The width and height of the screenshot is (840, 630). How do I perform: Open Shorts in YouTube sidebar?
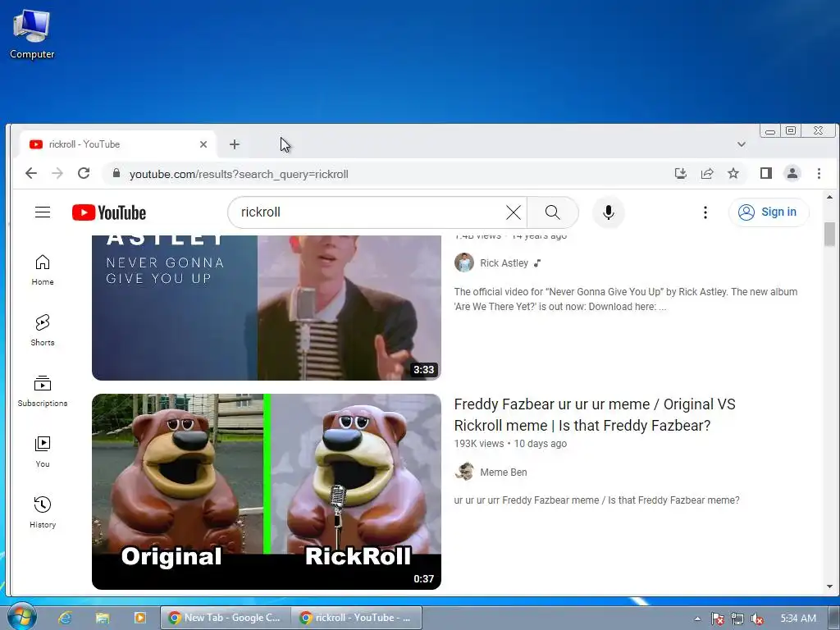click(43, 331)
